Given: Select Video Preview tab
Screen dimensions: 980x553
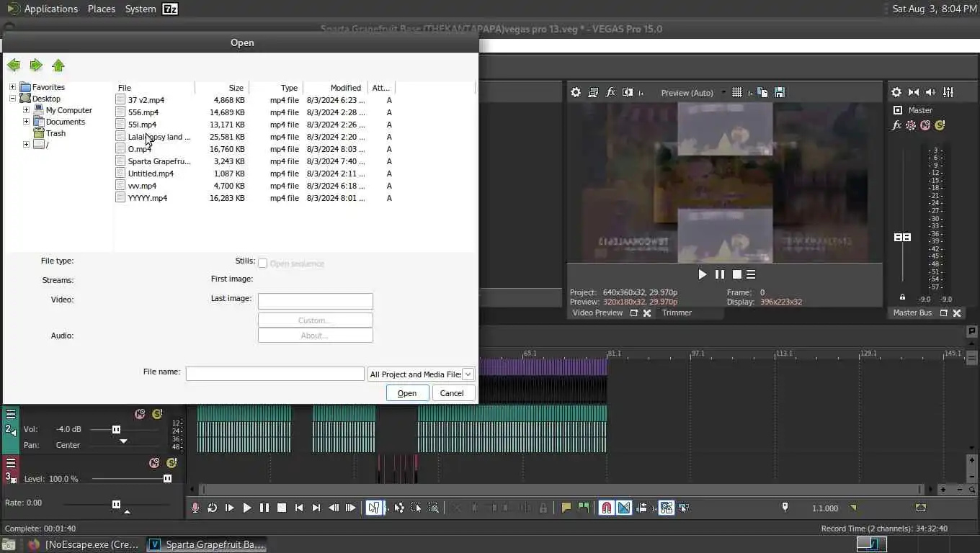Looking at the screenshot, I should pos(597,313).
